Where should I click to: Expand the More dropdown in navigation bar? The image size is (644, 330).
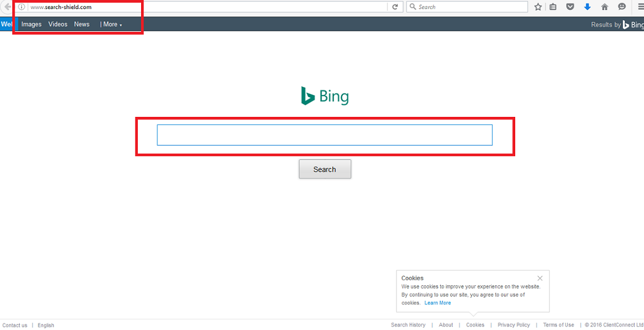111,25
